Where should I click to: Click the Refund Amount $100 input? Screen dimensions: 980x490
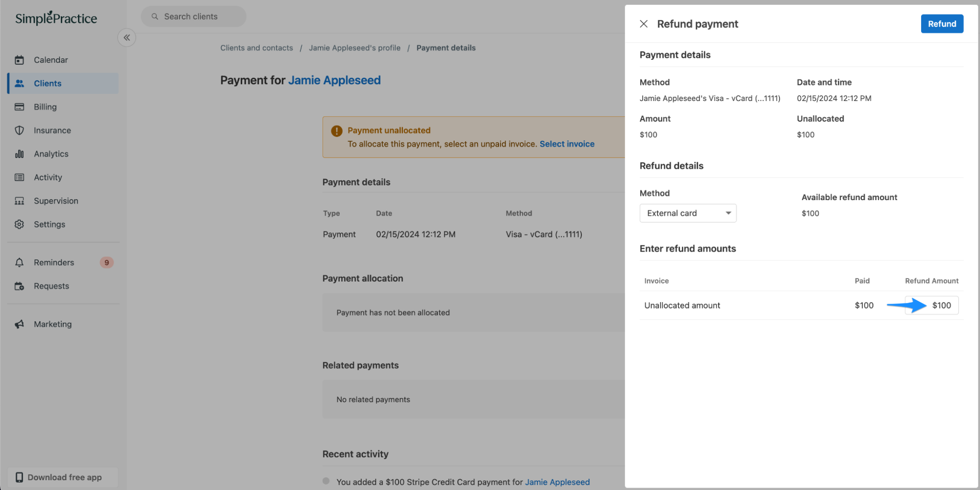click(931, 306)
